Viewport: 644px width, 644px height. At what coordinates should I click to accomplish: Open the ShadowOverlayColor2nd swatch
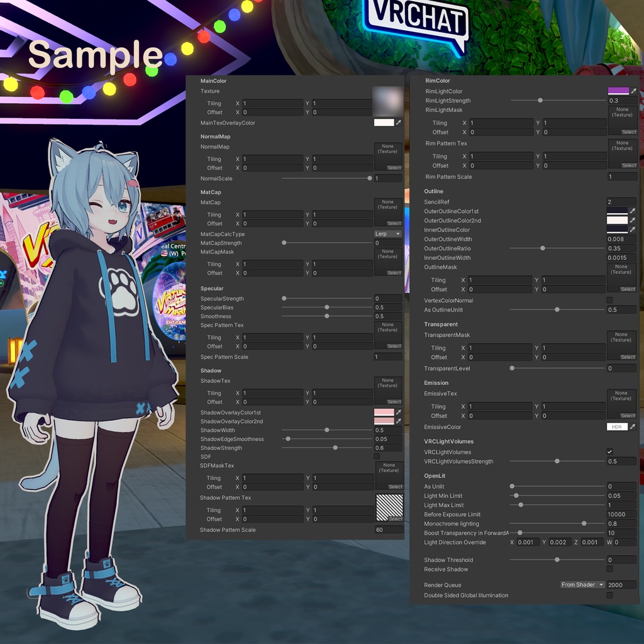click(384, 421)
